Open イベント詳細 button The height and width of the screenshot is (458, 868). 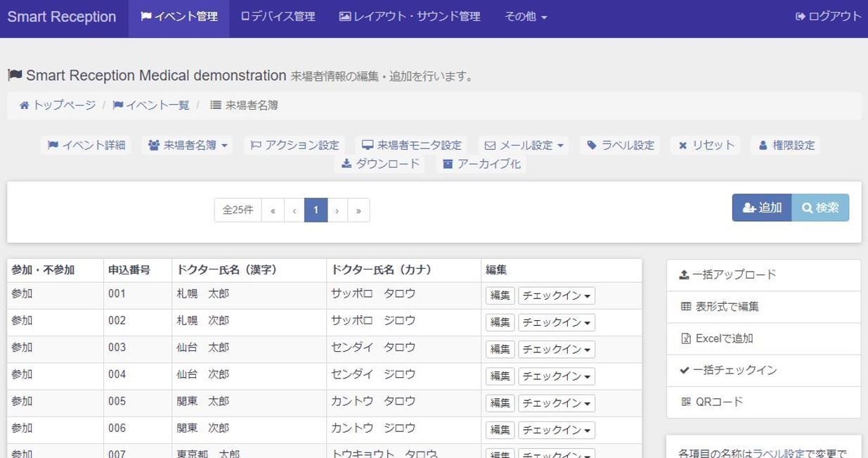click(x=86, y=146)
